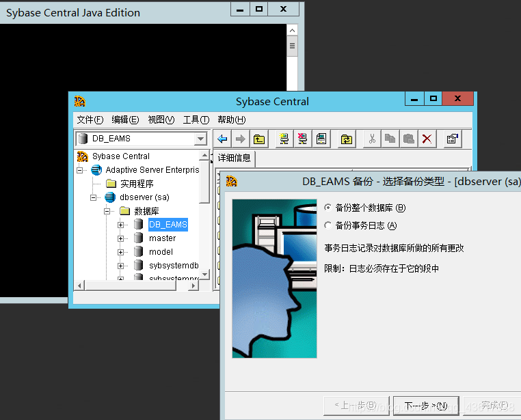Screen dimensions: 521x420
Task: Click the tree panel horizontal scroll right arrow
Action: pyautogui.click(x=193, y=285)
